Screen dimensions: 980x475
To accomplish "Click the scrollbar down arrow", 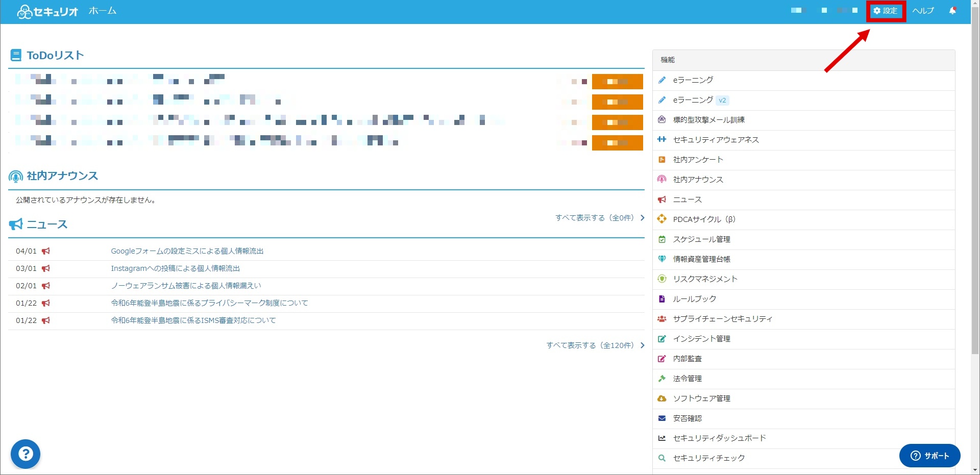I will pyautogui.click(x=975, y=470).
